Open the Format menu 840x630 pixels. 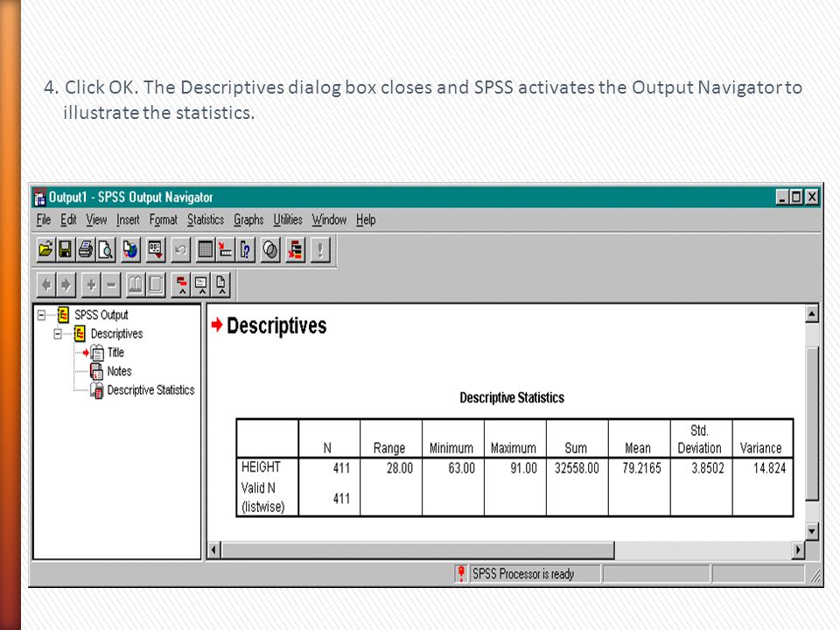click(x=163, y=220)
